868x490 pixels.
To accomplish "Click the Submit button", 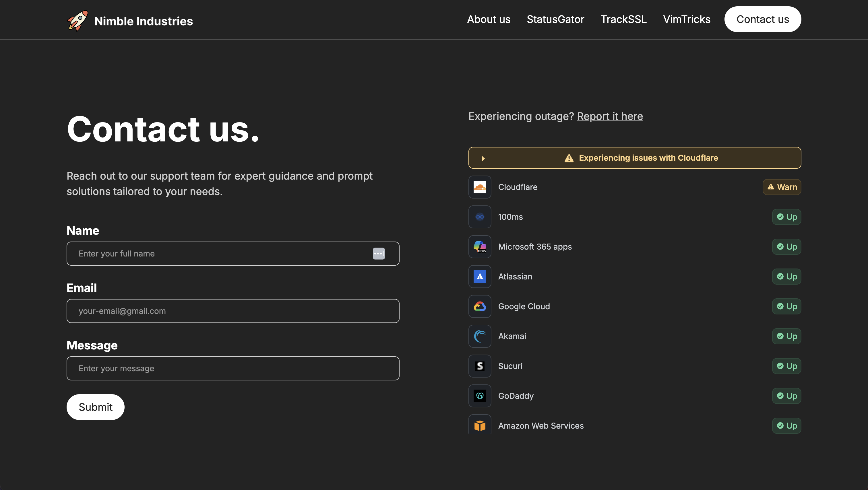I will [95, 407].
